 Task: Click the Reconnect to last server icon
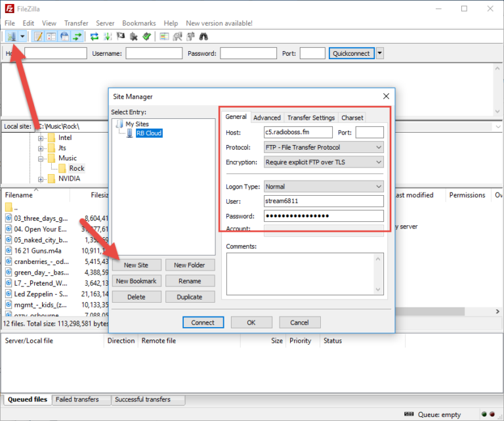[x=147, y=37]
